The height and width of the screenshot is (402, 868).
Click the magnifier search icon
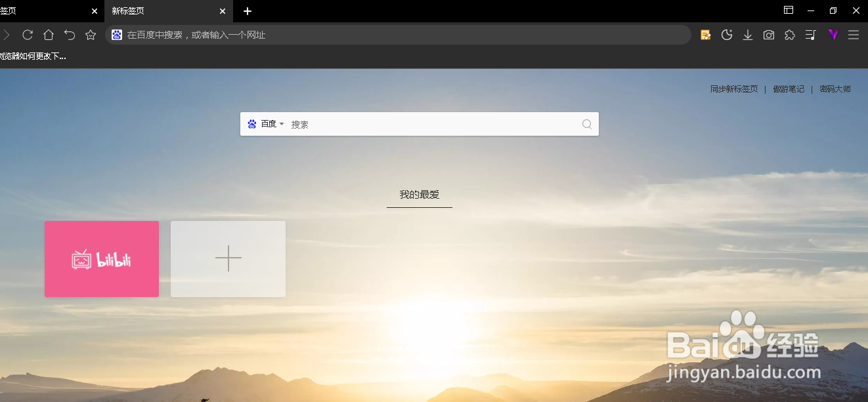[x=587, y=124]
